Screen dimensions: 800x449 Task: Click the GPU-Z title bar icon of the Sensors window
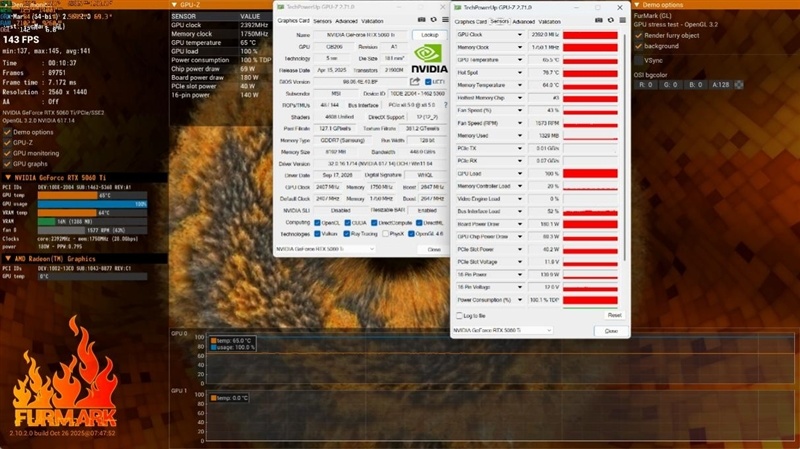pyautogui.click(x=458, y=8)
